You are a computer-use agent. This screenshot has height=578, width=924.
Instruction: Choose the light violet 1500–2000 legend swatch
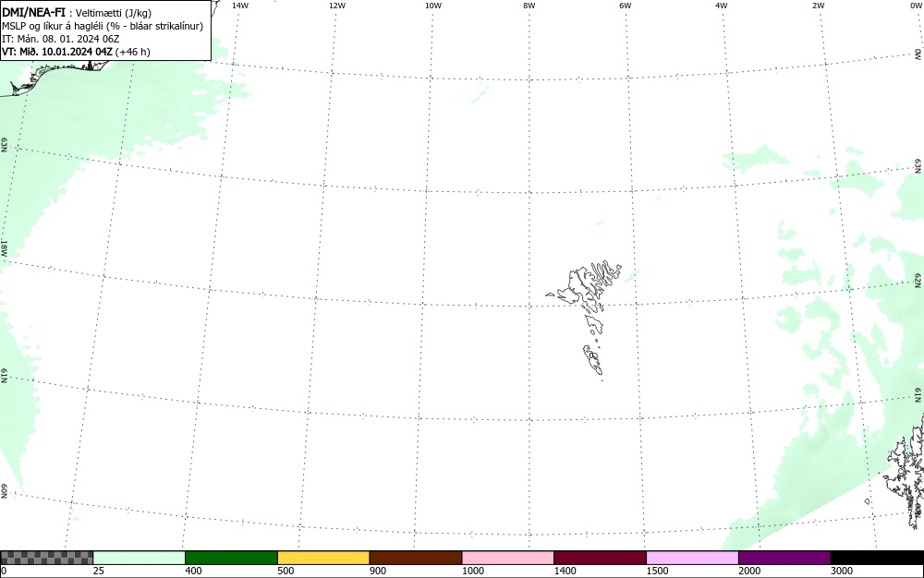pyautogui.click(x=692, y=558)
